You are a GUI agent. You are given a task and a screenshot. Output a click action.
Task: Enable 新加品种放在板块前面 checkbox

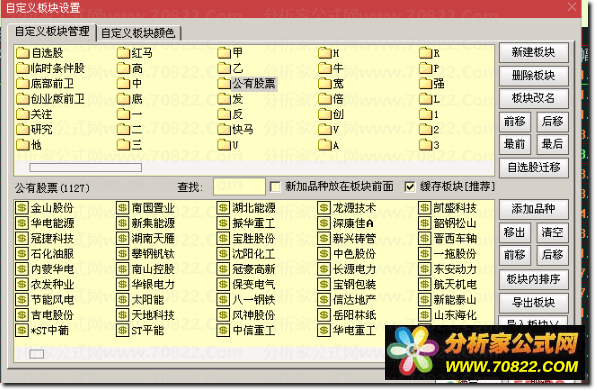pyautogui.click(x=275, y=187)
